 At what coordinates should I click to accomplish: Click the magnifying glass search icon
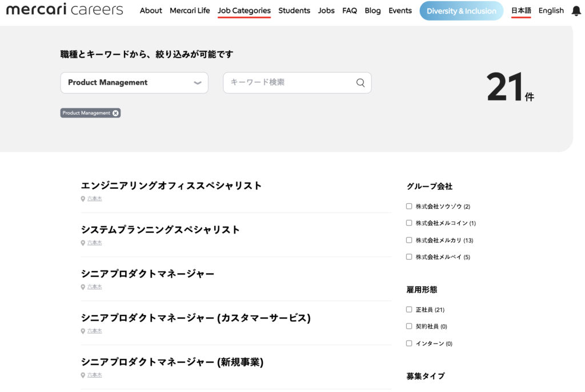coord(360,83)
